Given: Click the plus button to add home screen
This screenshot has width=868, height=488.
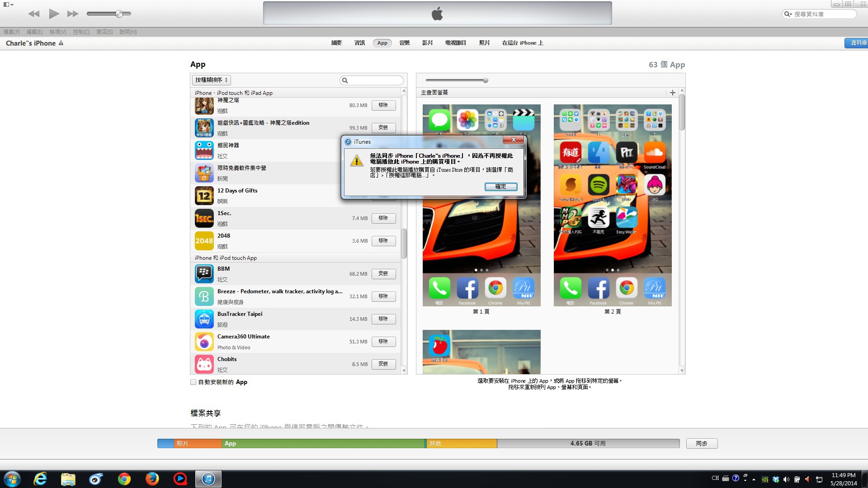Looking at the screenshot, I should pos(673,93).
